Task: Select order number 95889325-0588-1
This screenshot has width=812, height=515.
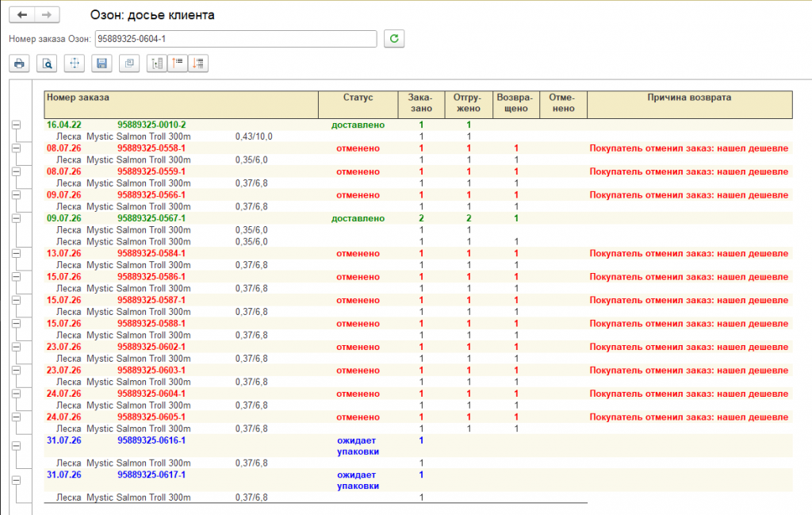Action: click(x=151, y=323)
